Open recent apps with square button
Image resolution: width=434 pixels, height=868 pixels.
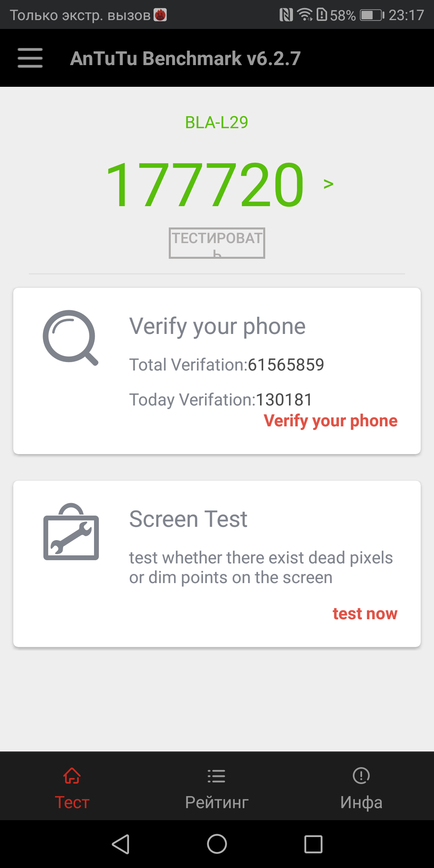pos(313,844)
